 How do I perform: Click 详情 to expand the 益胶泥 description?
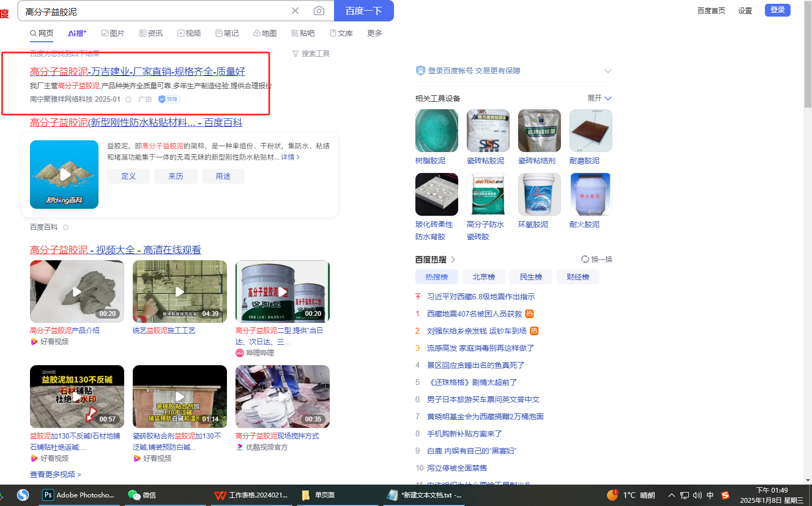[290, 157]
